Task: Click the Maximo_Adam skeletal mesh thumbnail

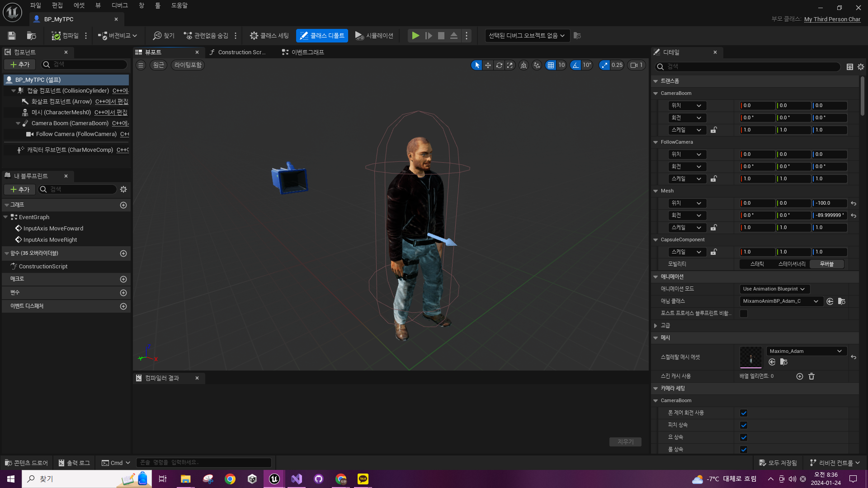Action: (750, 357)
